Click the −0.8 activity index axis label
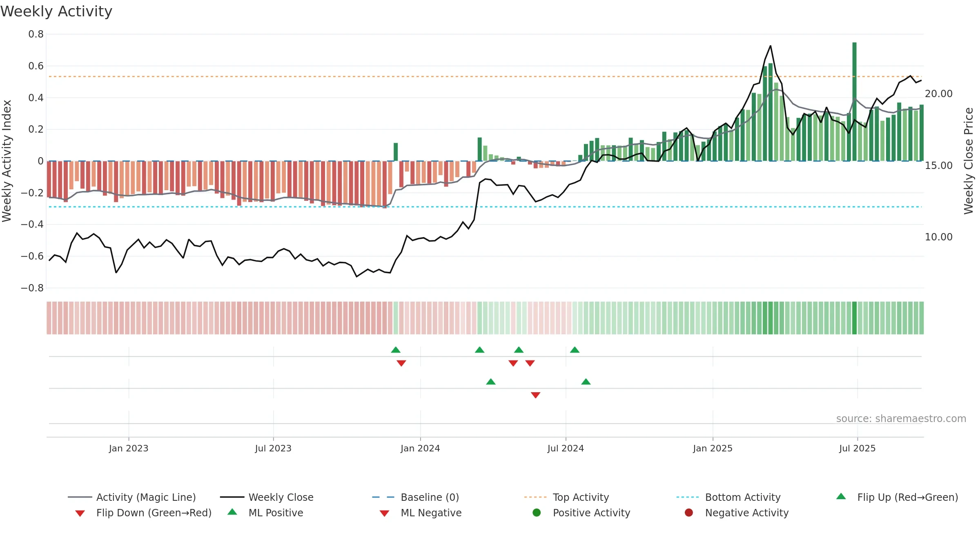This screenshot has width=980, height=551. (x=32, y=288)
